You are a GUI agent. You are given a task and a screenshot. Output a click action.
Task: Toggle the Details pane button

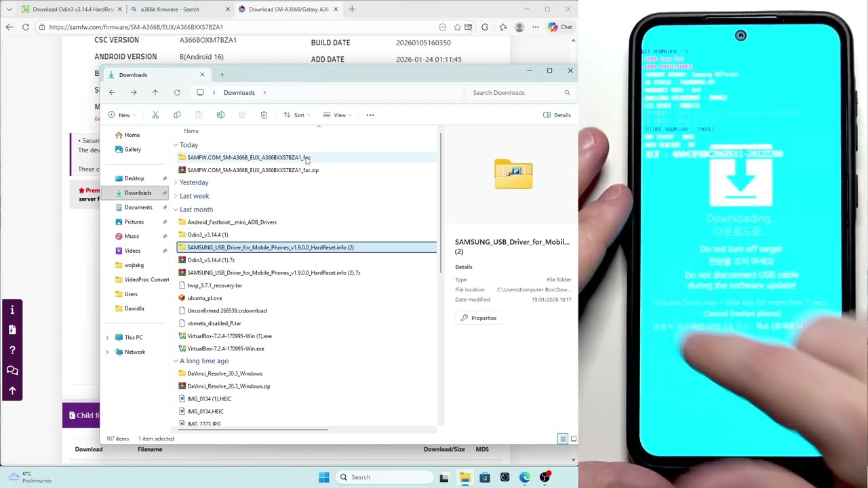click(557, 115)
